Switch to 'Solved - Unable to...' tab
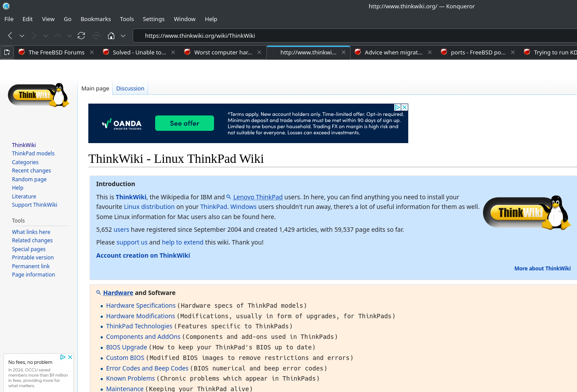577x392 pixels. coord(139,52)
